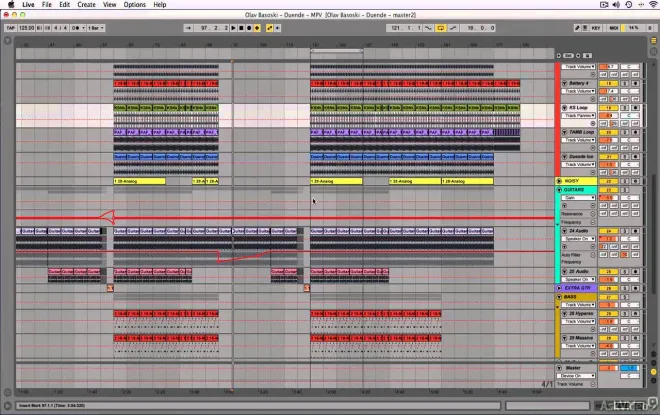Open the Apple menu
Screen dimensions: 660x415
[x=11, y=5]
